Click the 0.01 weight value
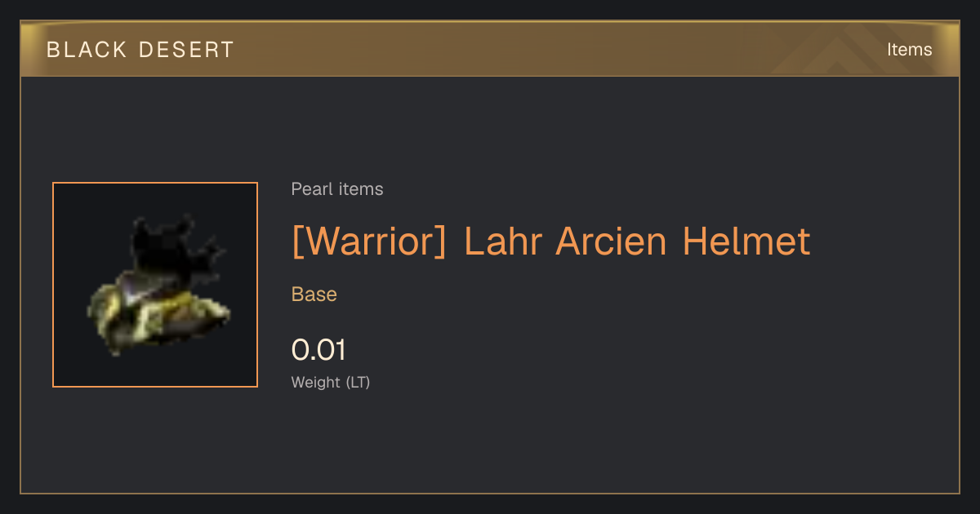980x514 pixels. (319, 350)
